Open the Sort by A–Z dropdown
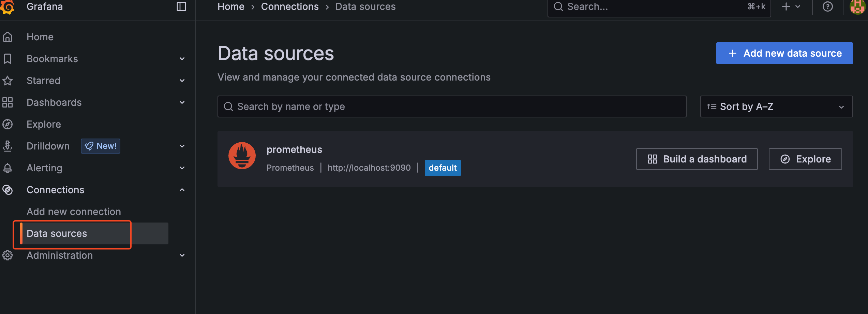The image size is (868, 314). tap(776, 106)
